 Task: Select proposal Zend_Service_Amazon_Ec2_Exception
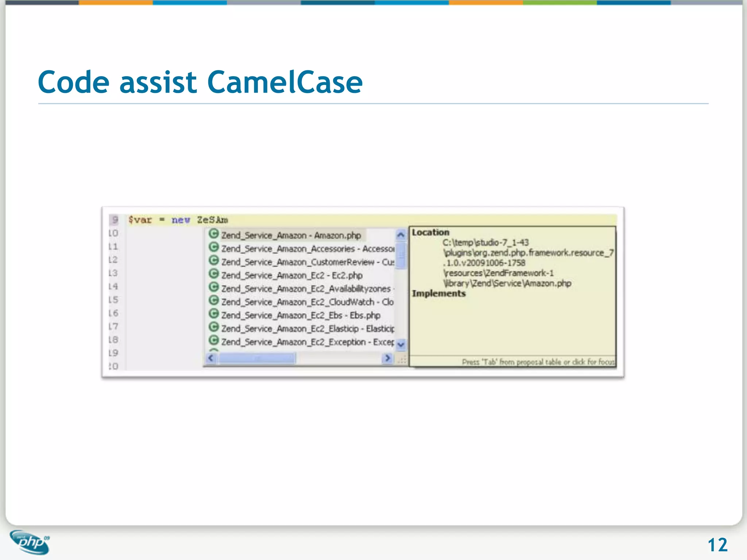click(308, 342)
